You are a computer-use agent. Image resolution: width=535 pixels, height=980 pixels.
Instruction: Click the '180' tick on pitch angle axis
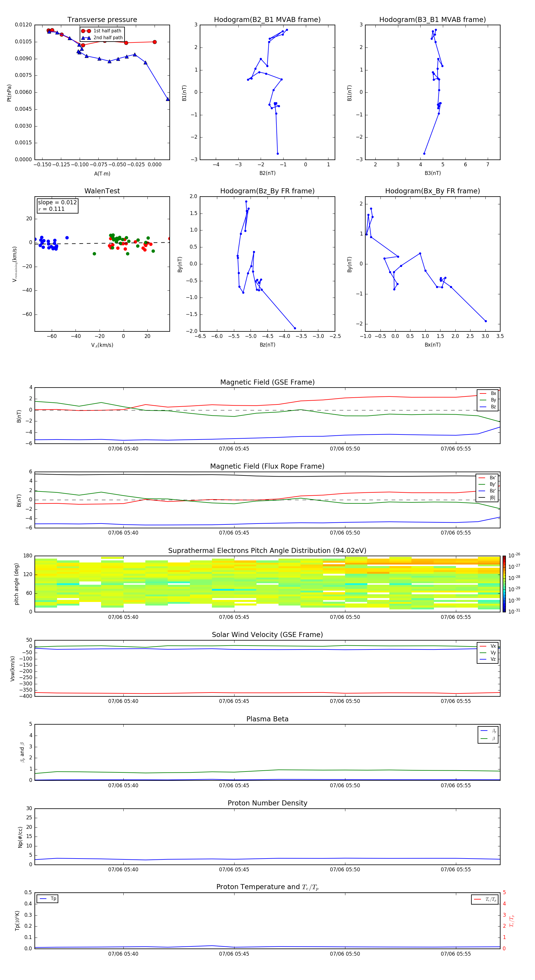tap(28, 556)
